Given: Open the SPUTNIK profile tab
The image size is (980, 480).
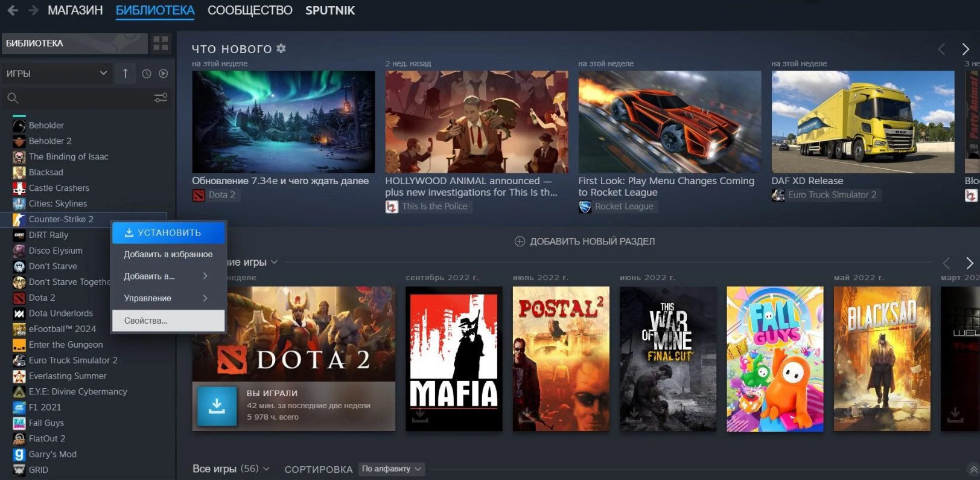Looking at the screenshot, I should [x=330, y=10].
